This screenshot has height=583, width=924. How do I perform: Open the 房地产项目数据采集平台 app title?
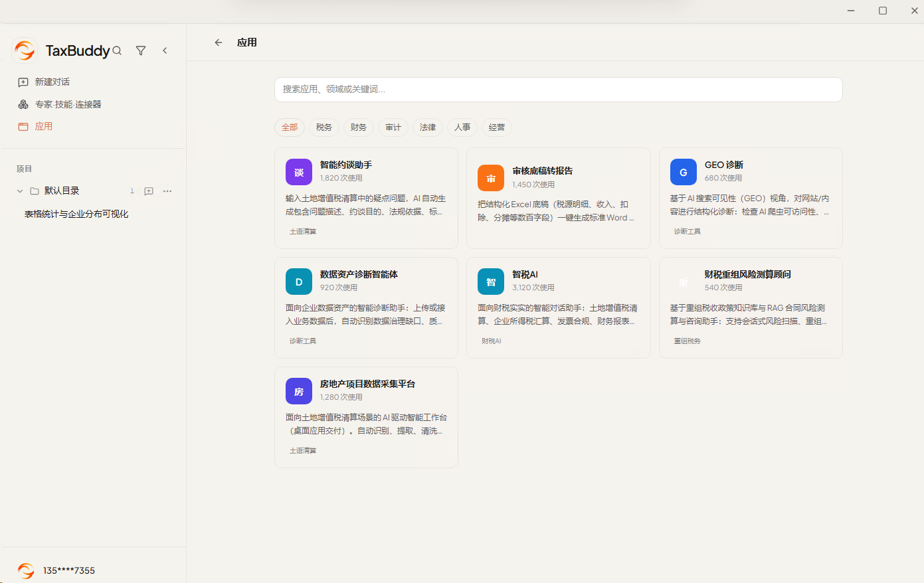point(367,384)
